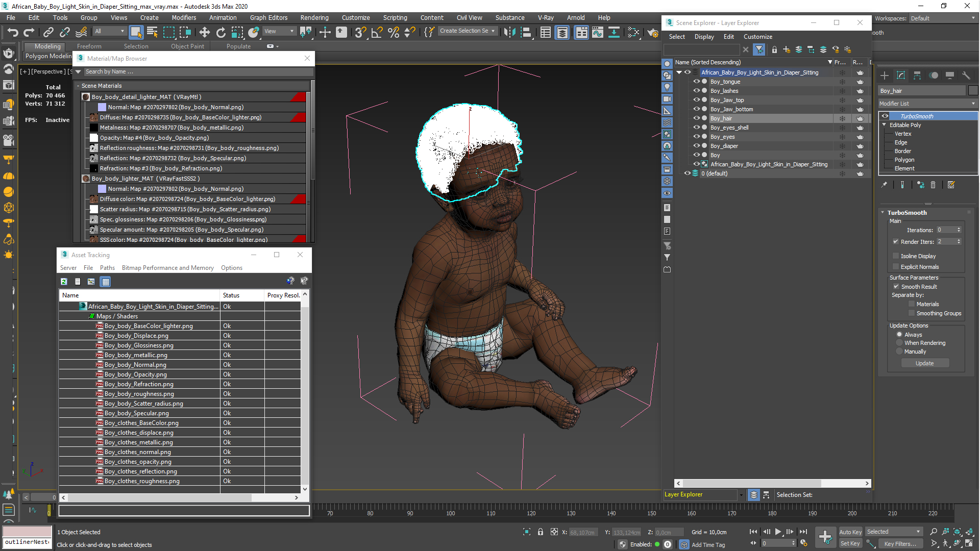
Task: Hide the Boy_tongue object via eye icon
Action: (696, 82)
